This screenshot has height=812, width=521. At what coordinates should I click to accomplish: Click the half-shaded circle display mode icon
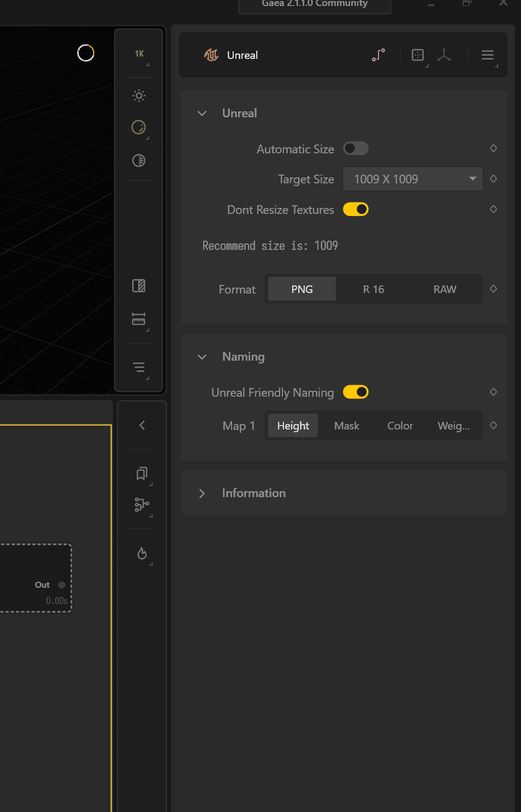(139, 127)
